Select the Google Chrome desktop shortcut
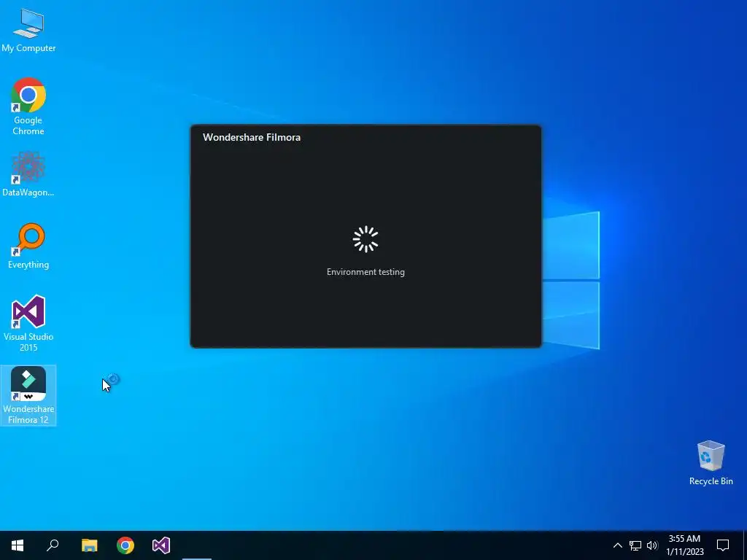The height and width of the screenshot is (560, 747). [x=28, y=106]
